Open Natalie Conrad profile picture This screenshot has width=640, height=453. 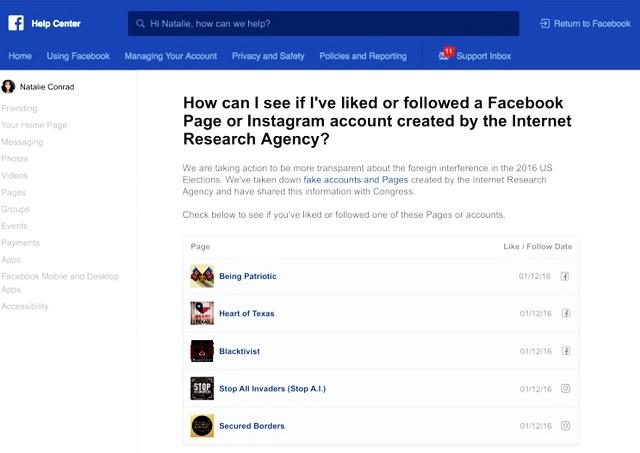click(x=9, y=87)
